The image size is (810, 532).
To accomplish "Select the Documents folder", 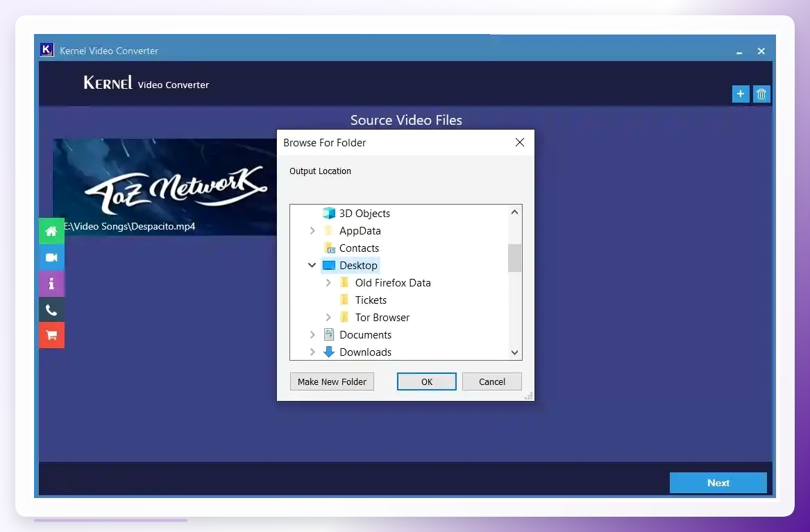I will [x=365, y=334].
